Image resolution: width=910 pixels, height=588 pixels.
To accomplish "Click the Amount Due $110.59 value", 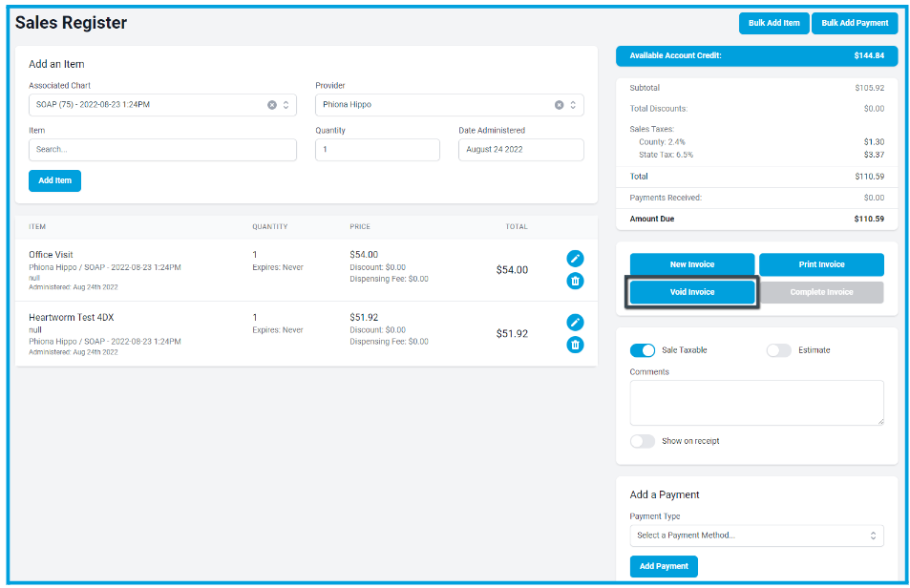I will (x=869, y=220).
